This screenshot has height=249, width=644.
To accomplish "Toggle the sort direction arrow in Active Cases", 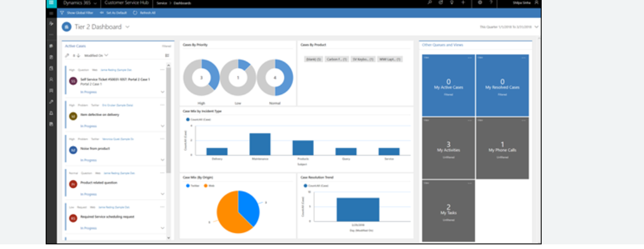I will pyautogui.click(x=79, y=55).
